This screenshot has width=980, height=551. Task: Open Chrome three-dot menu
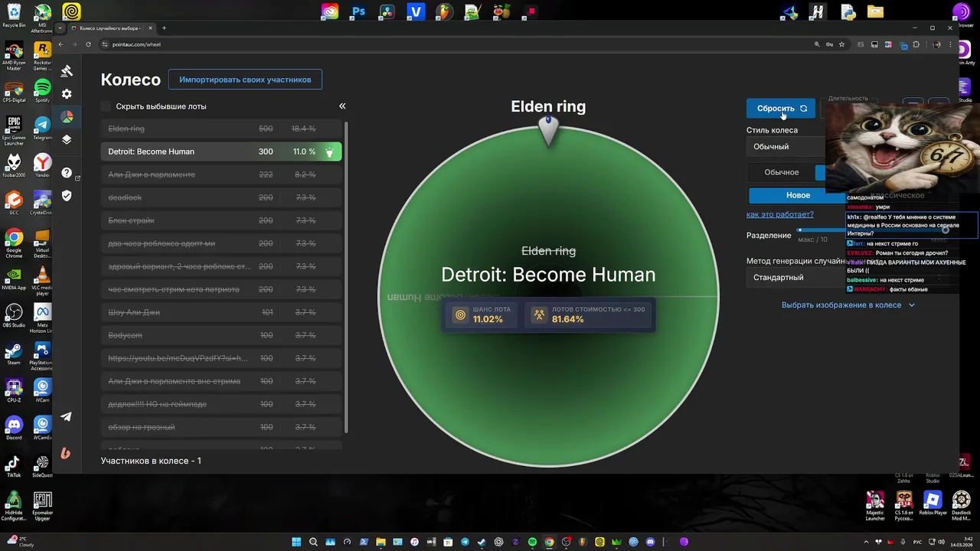click(949, 44)
